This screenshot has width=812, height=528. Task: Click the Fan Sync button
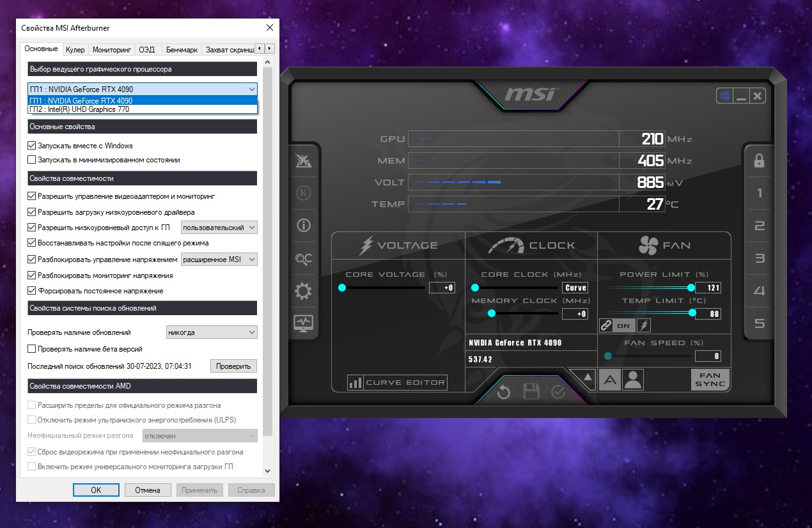[x=710, y=380]
